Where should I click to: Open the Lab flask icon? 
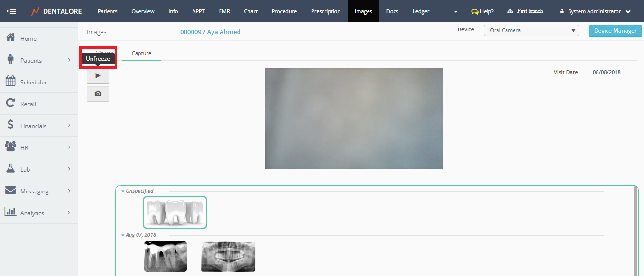[x=10, y=169]
